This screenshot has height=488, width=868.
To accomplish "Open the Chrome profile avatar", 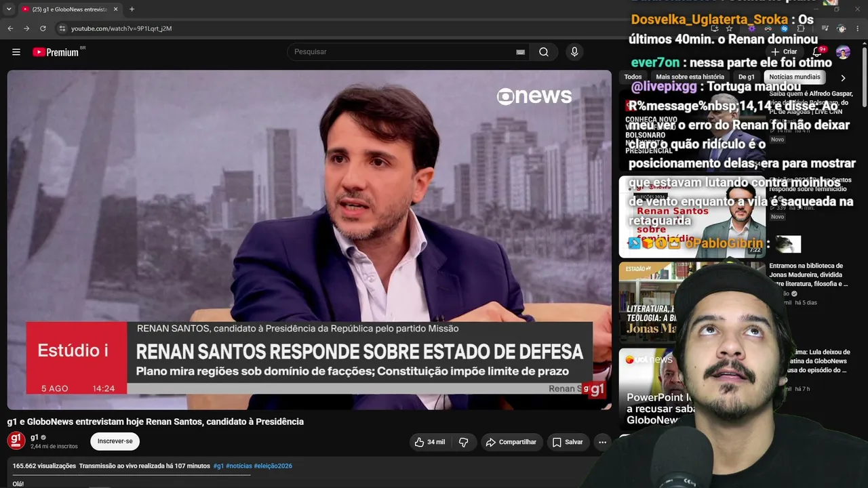I will coord(842,28).
